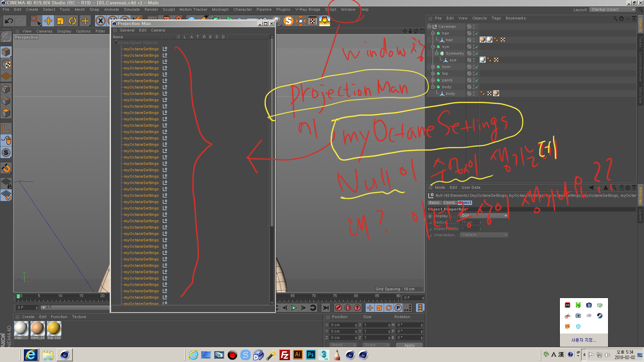
Task: Switch to Points mode in left palette
Action: click(x=6, y=89)
